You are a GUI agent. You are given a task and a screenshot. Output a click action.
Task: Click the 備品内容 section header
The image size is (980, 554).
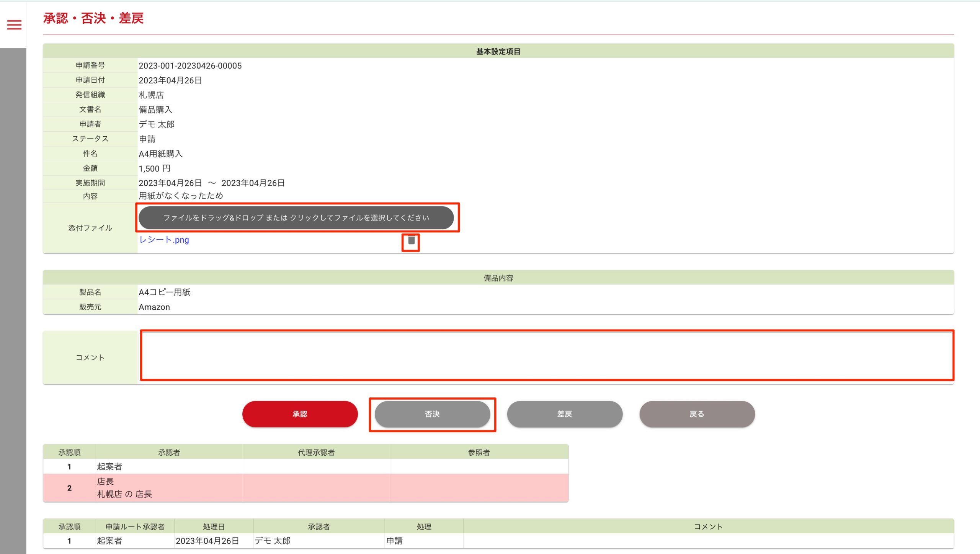[x=498, y=278]
